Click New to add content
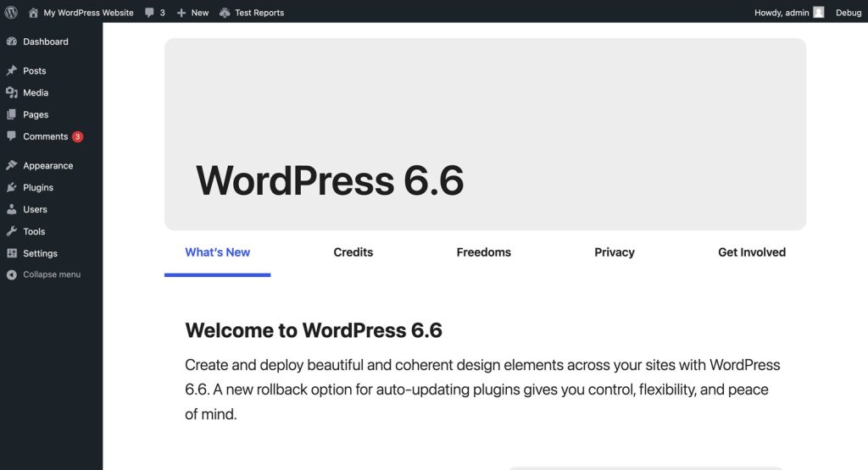Viewport: 868px width, 470px height. pos(200,13)
